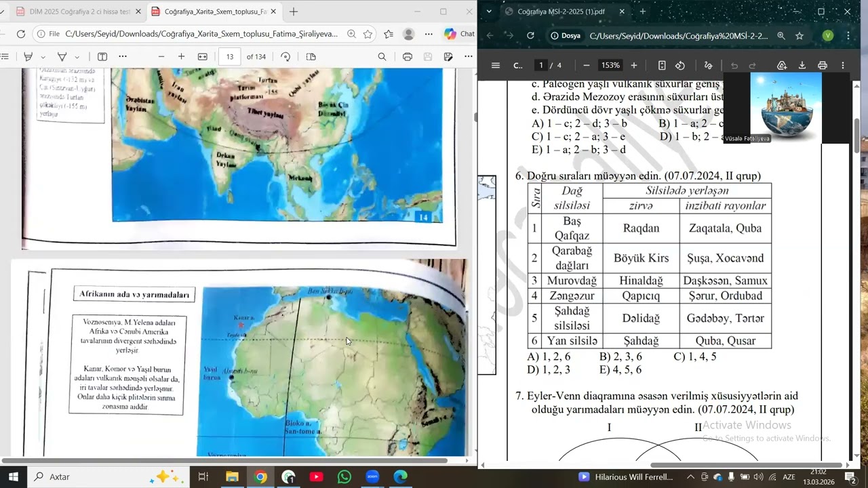Open Chrome's three-dot menu
Viewport: 868px width, 488px height.
tap(848, 36)
